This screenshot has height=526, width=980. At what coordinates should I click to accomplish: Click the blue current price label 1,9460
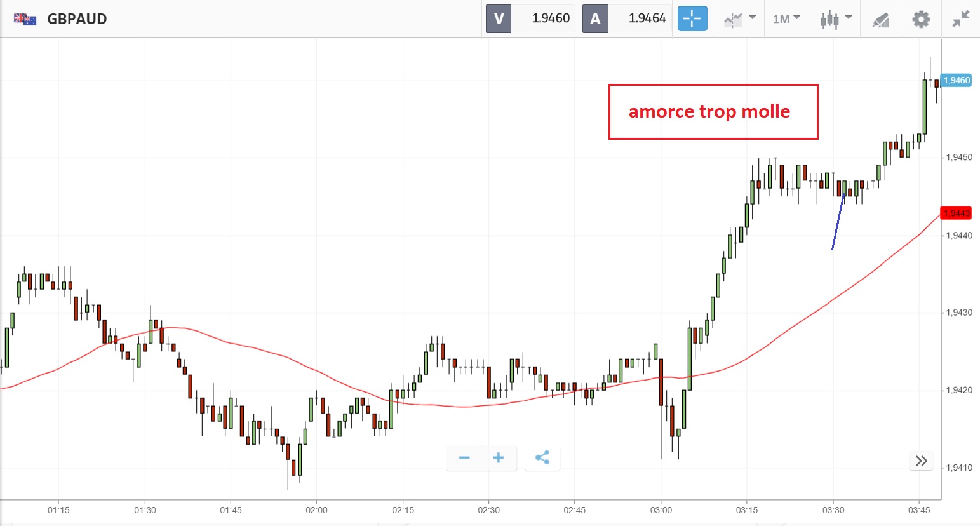click(956, 80)
